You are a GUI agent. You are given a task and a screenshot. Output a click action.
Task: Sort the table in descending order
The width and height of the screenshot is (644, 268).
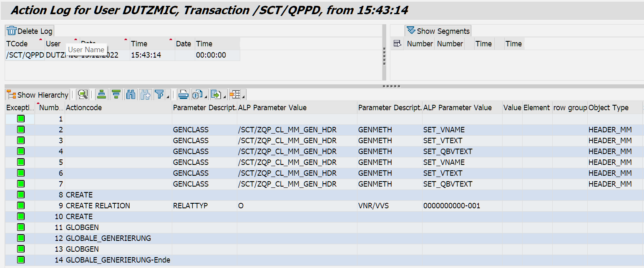click(x=116, y=95)
